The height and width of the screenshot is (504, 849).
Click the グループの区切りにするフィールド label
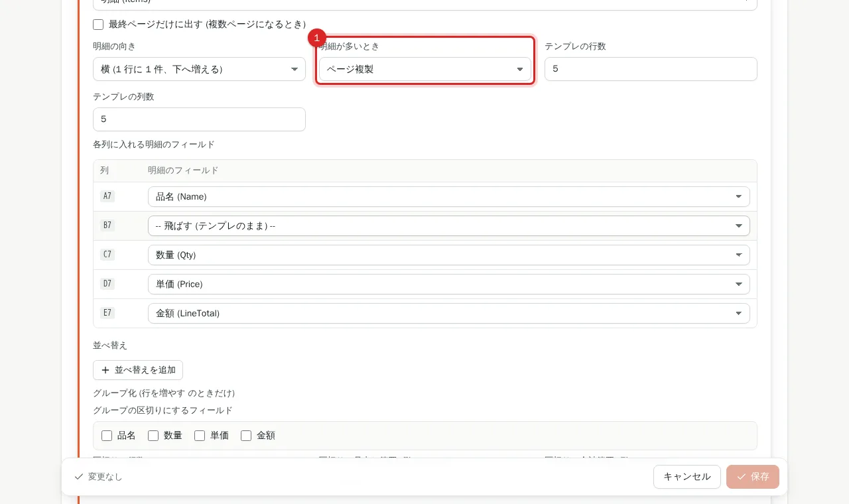[x=163, y=410]
